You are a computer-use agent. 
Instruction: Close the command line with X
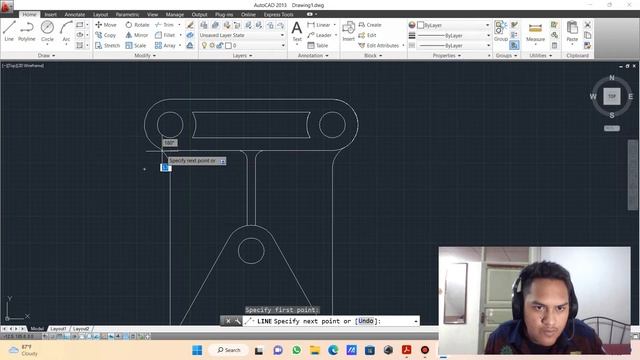click(x=228, y=321)
